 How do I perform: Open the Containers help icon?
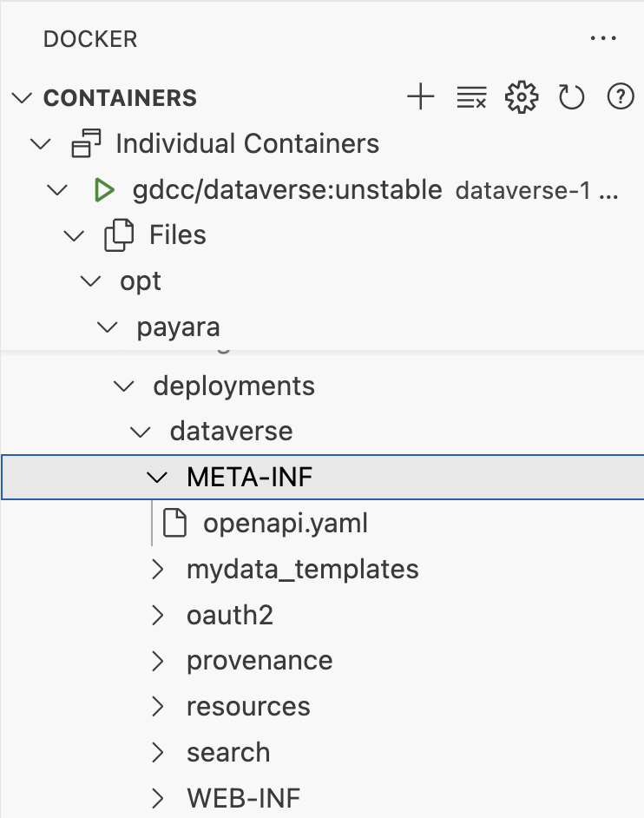click(621, 97)
